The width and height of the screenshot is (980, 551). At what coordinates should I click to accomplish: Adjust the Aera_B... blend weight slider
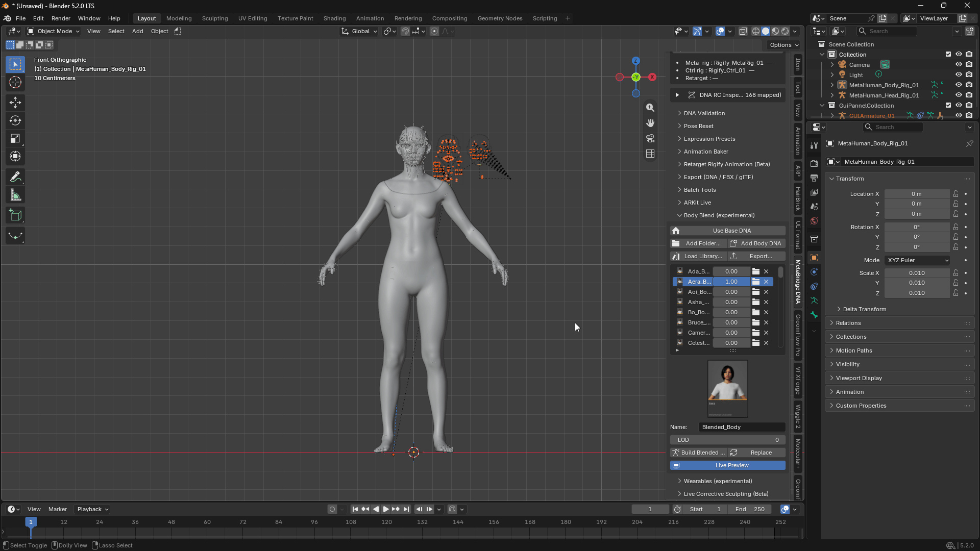[731, 282]
